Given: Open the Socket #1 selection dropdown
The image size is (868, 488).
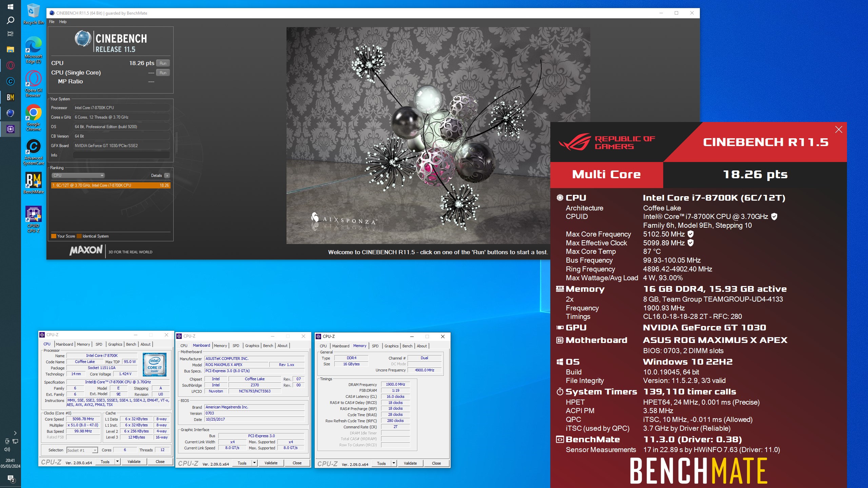Looking at the screenshot, I should 82,450.
